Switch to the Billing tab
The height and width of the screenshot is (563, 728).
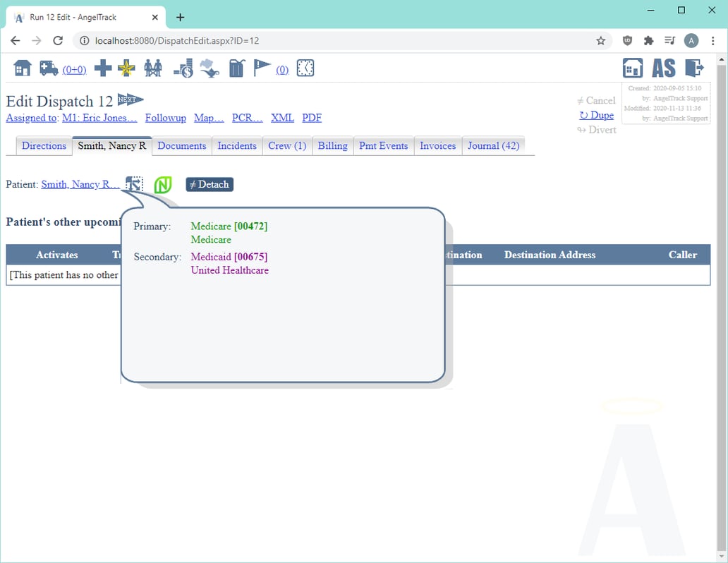coord(332,146)
